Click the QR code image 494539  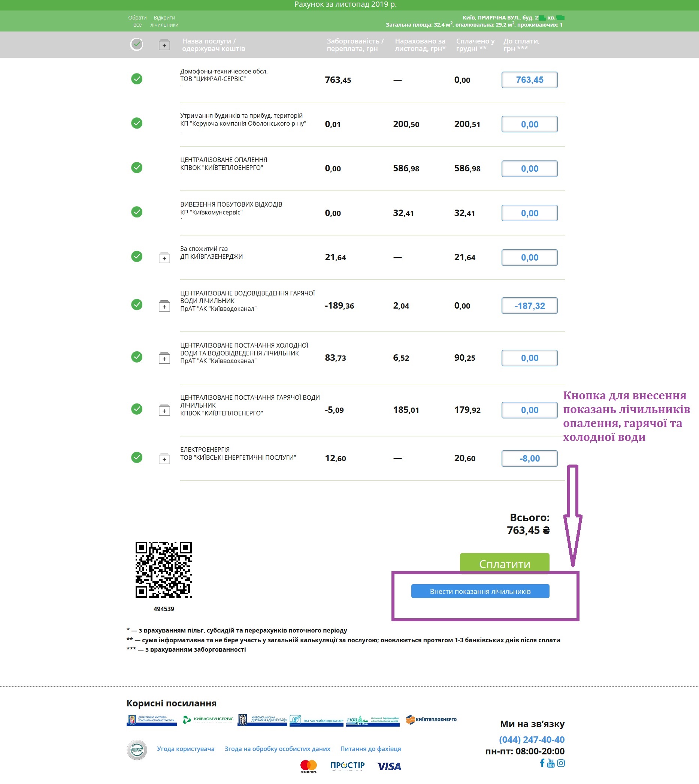(164, 570)
